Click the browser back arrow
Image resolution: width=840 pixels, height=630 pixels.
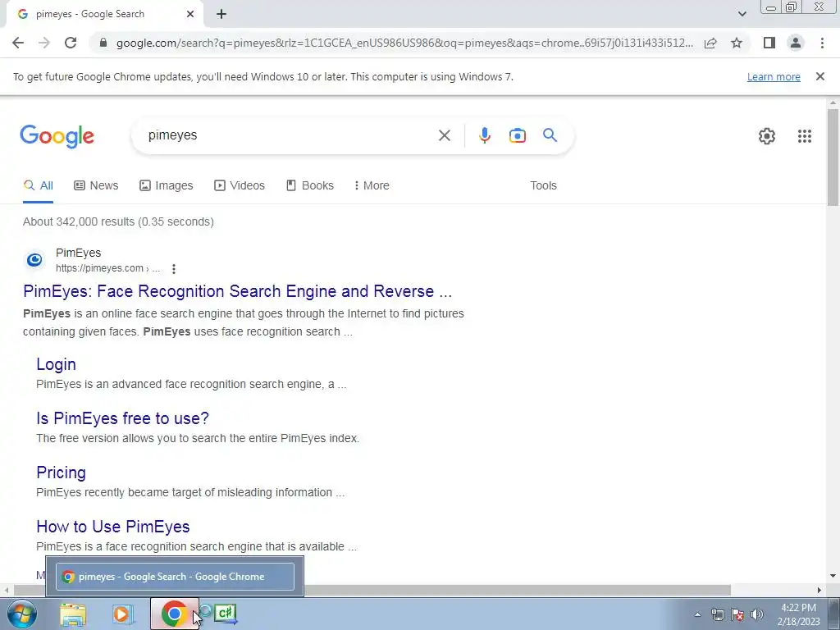coord(18,43)
